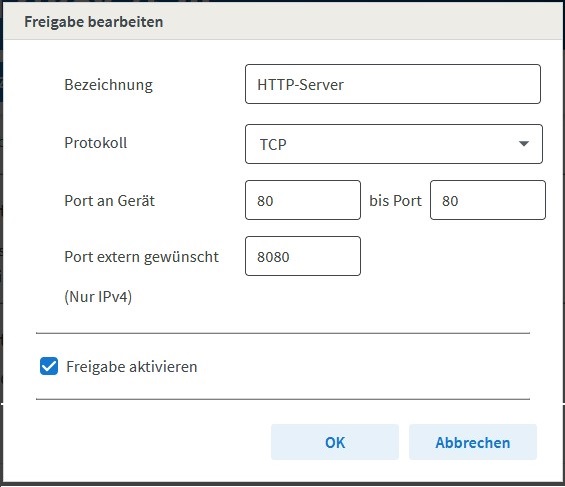The width and height of the screenshot is (565, 487).
Task: Click the (Nur IPv4) note
Action: (98, 297)
